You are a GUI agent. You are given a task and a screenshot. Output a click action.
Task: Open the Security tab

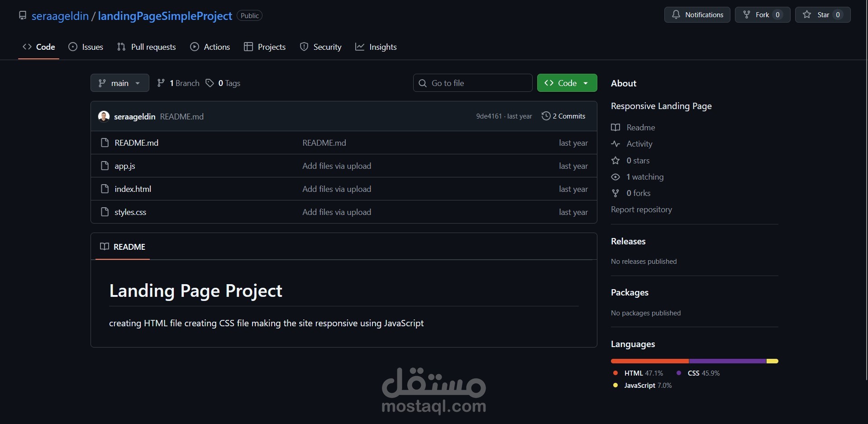click(321, 47)
